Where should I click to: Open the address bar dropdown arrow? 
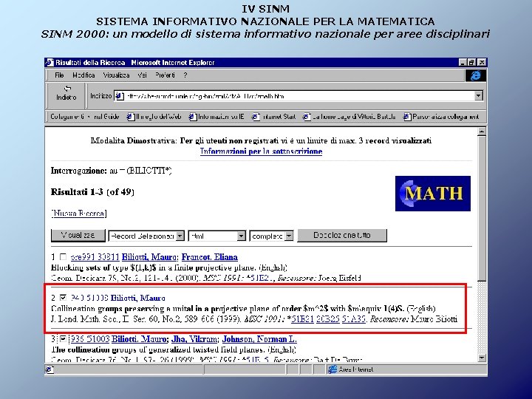478,96
